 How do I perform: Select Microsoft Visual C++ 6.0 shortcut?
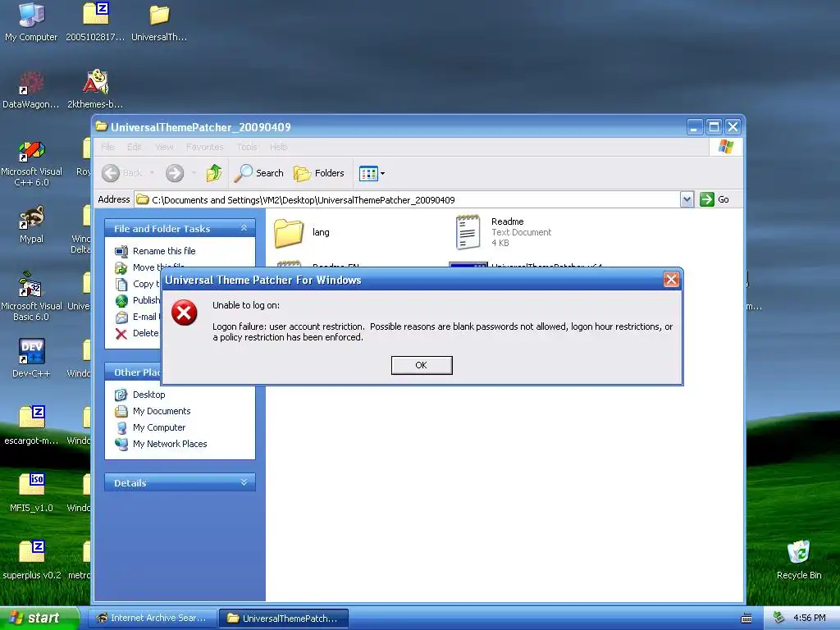[x=31, y=163]
